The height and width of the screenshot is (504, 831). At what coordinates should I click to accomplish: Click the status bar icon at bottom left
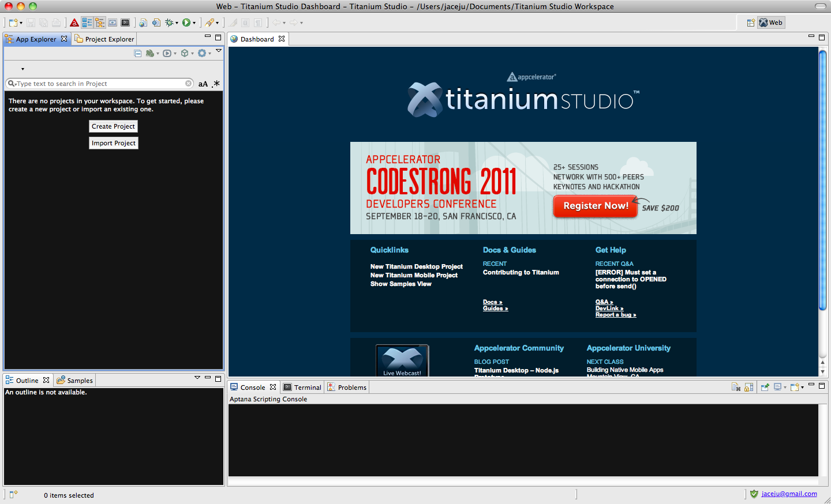(x=13, y=494)
